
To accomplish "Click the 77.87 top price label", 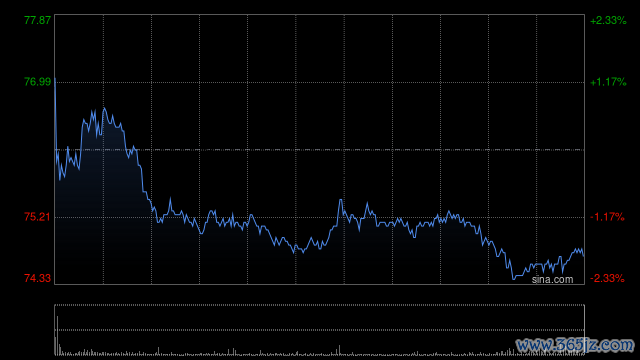I will click(38, 20).
